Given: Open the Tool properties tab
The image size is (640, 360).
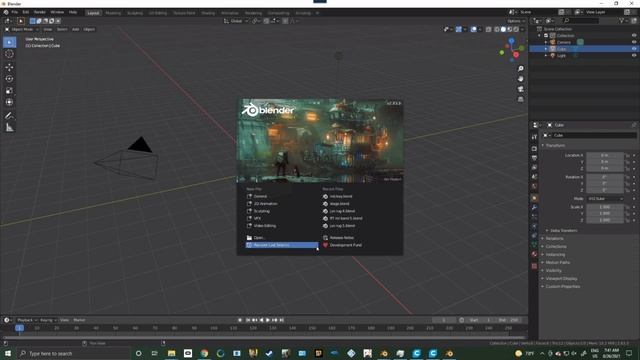Looking at the screenshot, I should [x=534, y=137].
